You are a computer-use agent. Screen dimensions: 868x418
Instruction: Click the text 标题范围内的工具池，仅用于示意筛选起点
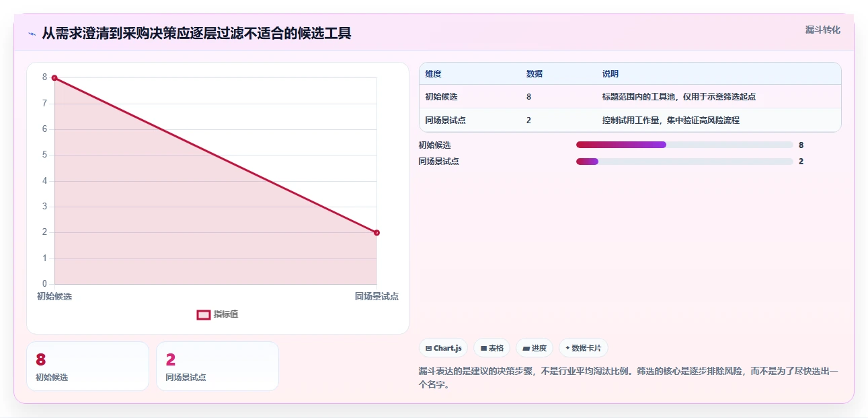tap(679, 97)
